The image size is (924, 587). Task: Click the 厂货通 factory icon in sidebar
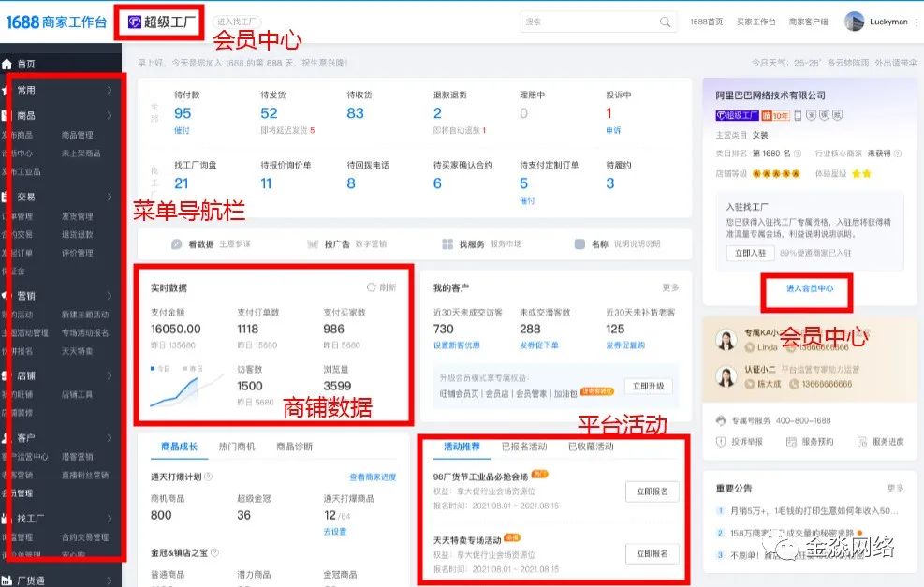(7, 580)
